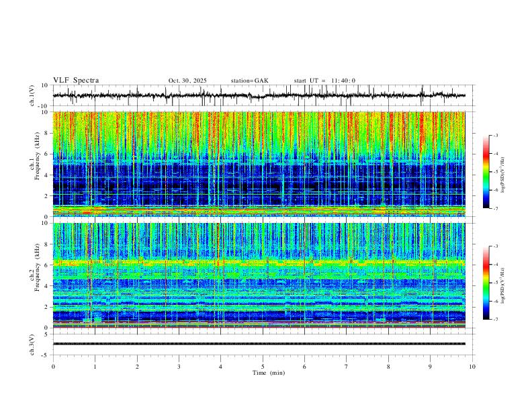This screenshot has height=411, width=532.
Task: Click the 'Time (min)' axis label
Action: coord(269,373)
